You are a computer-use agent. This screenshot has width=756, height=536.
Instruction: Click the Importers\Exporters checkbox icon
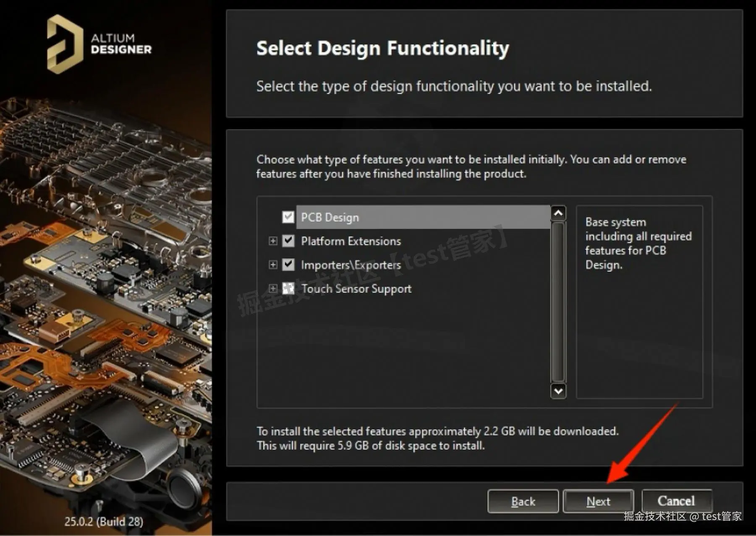coord(288,265)
